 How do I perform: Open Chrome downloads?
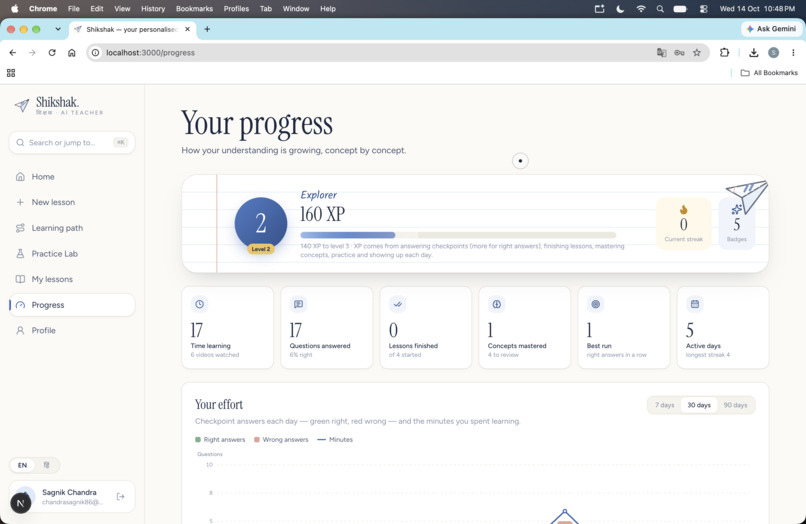click(x=754, y=52)
